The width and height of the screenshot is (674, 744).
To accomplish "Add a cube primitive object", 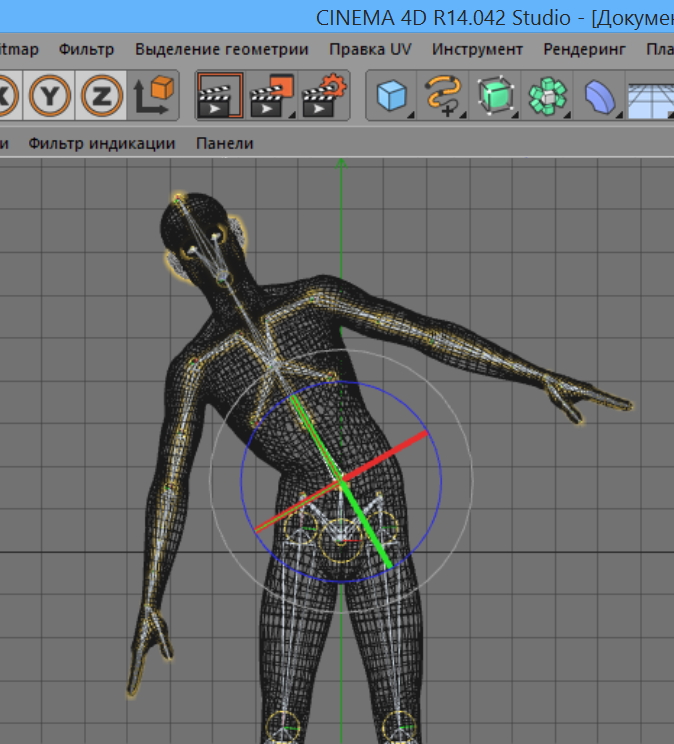I will (392, 96).
